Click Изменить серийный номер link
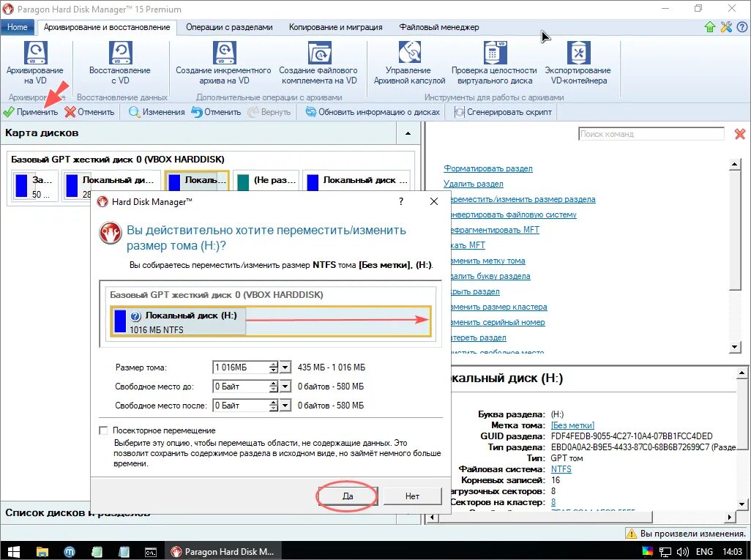 point(498,322)
